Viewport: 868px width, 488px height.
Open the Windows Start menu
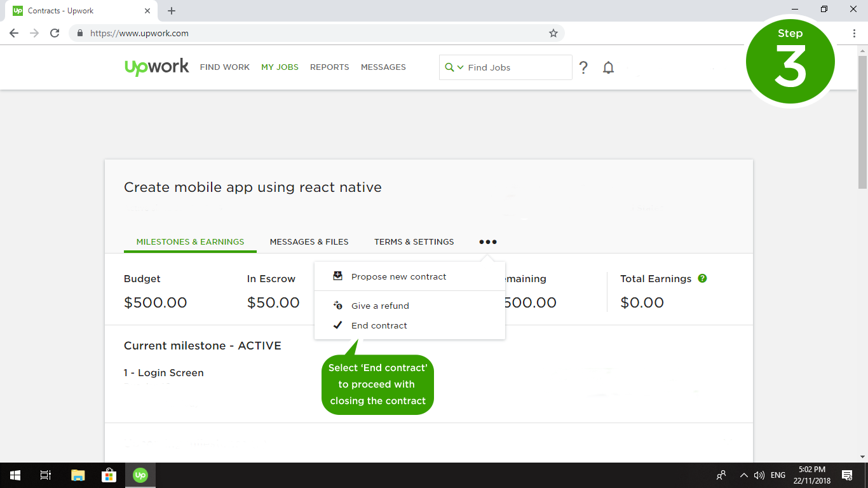(x=15, y=475)
